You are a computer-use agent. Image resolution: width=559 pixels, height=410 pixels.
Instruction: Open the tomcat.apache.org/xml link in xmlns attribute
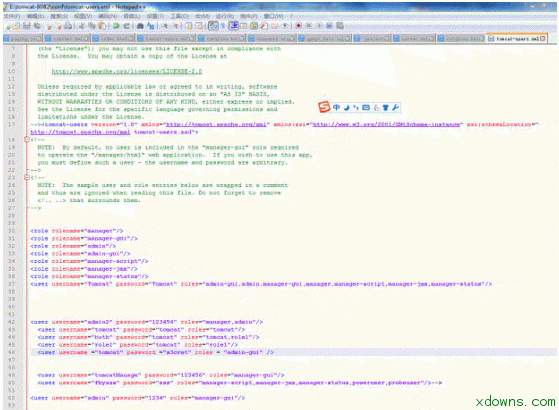point(216,124)
